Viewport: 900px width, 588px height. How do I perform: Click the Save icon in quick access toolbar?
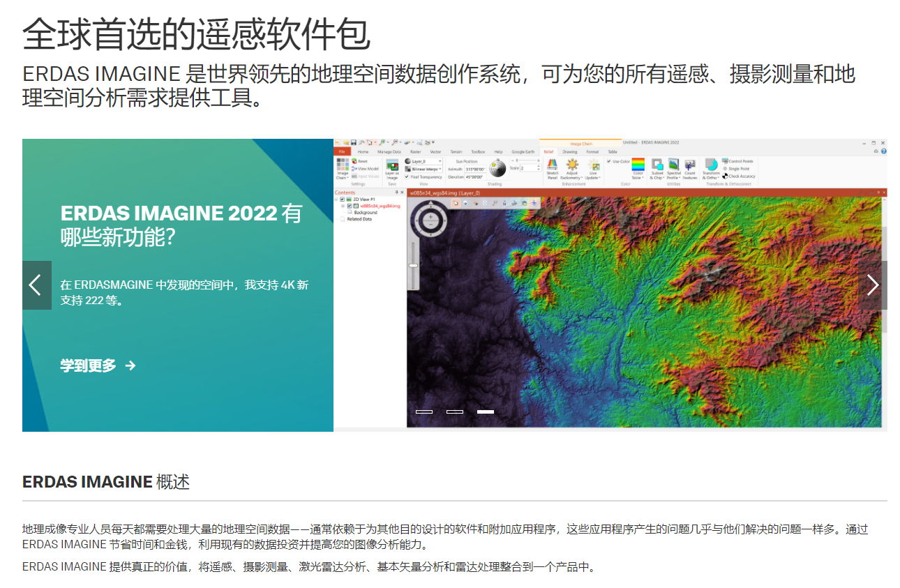[354, 142]
